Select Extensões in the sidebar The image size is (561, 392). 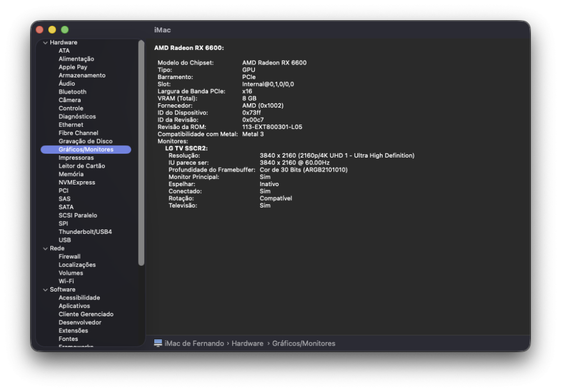[x=73, y=330]
